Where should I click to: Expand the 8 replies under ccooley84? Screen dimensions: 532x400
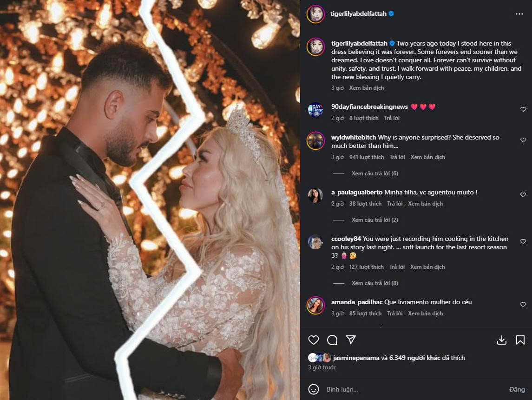(x=374, y=283)
